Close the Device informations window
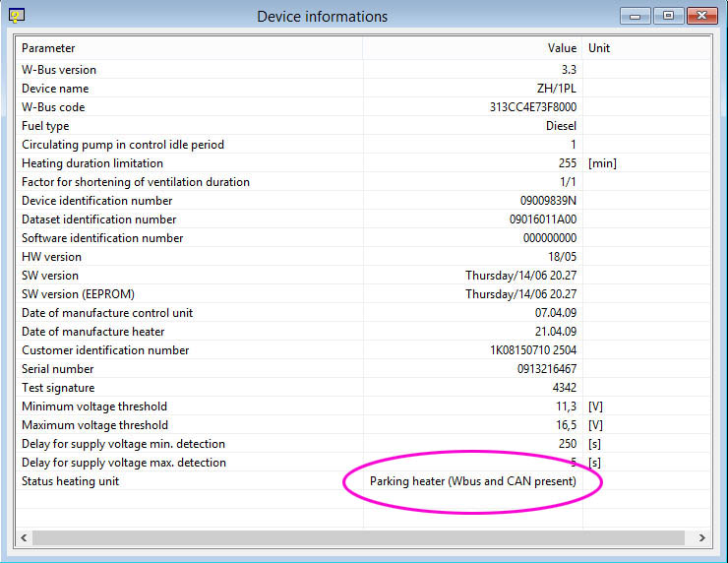 point(699,16)
